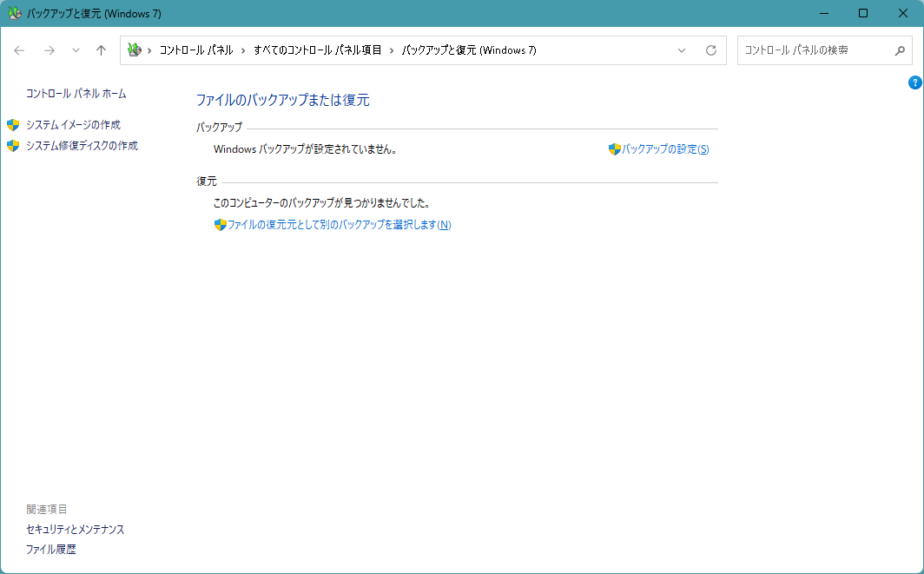The height and width of the screenshot is (574, 924).
Task: Minimize the バックアップと復元 window
Action: [x=824, y=13]
